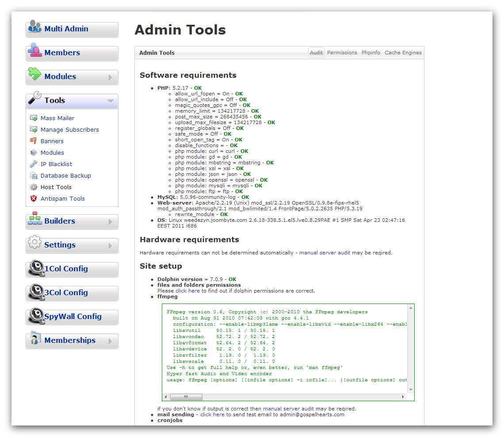Click here link to send test email
The image size is (504, 437).
point(212,414)
